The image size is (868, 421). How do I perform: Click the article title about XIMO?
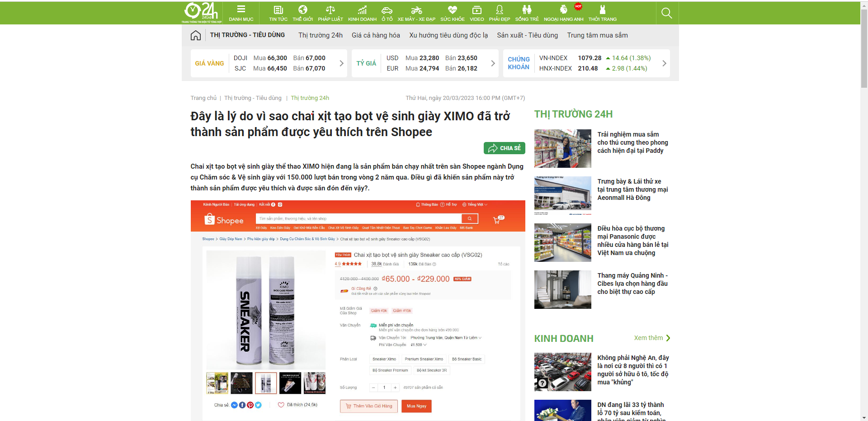click(350, 124)
